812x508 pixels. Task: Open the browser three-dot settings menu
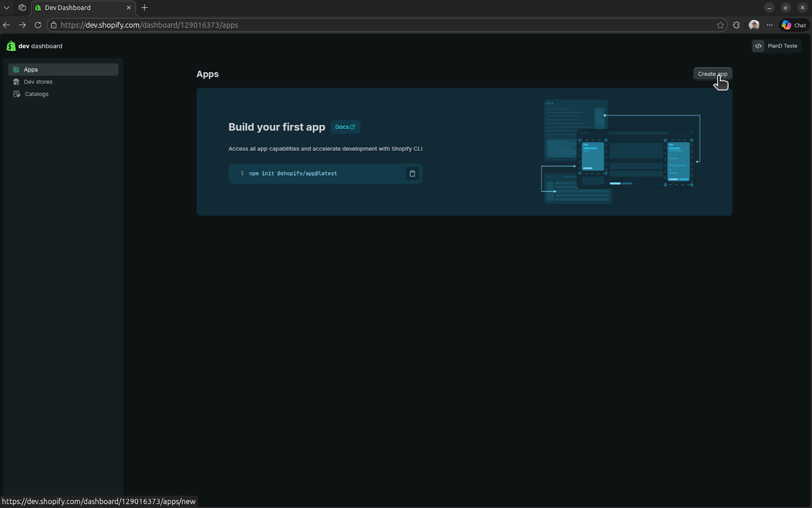click(770, 25)
